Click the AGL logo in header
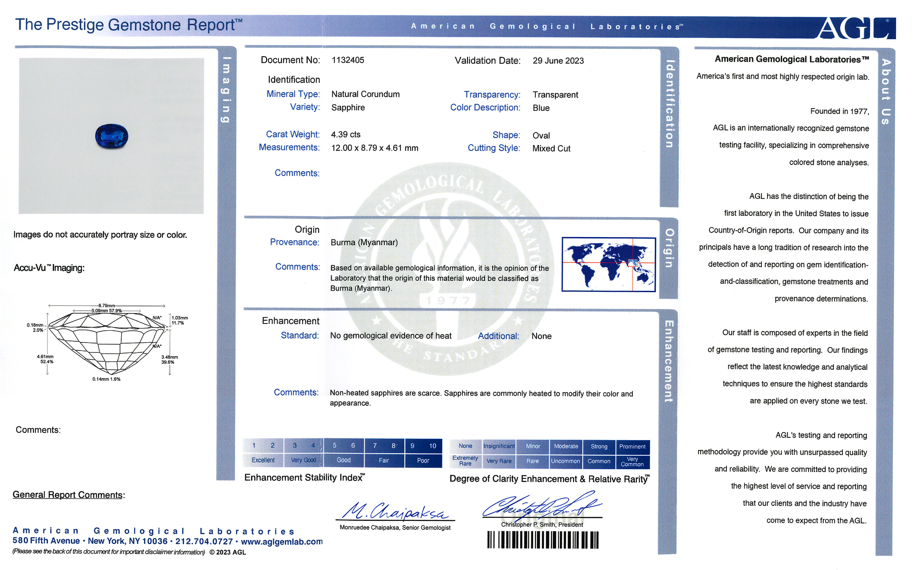Screen dimensions: 924x570 (856, 28)
